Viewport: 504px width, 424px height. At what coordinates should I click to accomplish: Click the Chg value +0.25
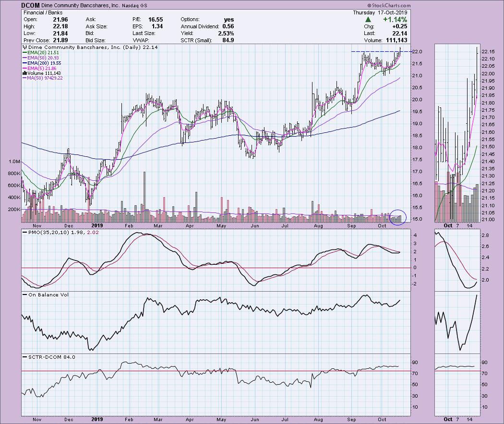coord(399,27)
